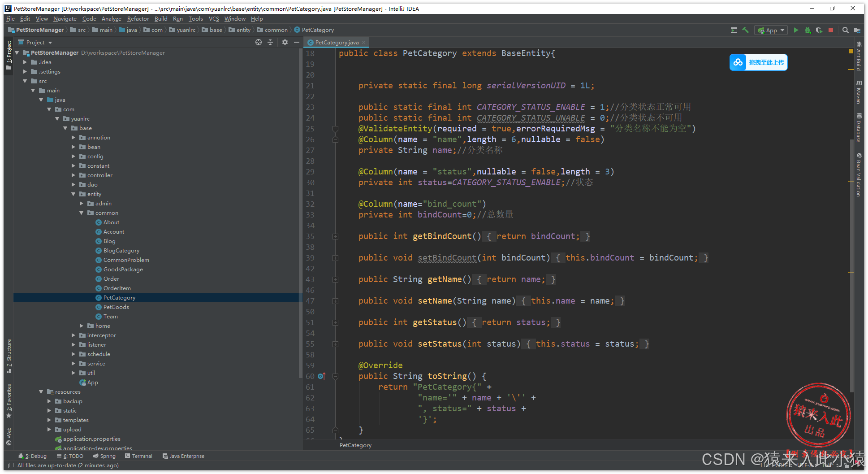Collapse the common package
Screen dimensions: 868x474
click(x=82, y=213)
